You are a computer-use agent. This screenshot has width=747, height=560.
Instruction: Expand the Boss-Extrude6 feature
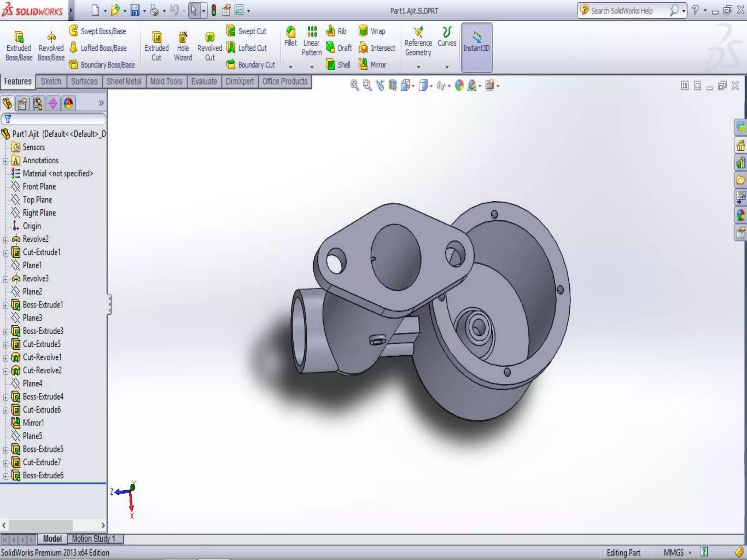(x=5, y=476)
